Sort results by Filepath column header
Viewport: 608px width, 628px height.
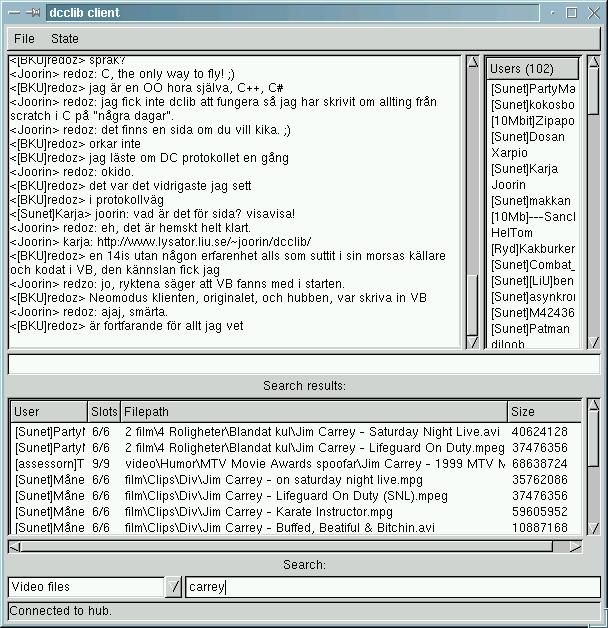pos(314,411)
